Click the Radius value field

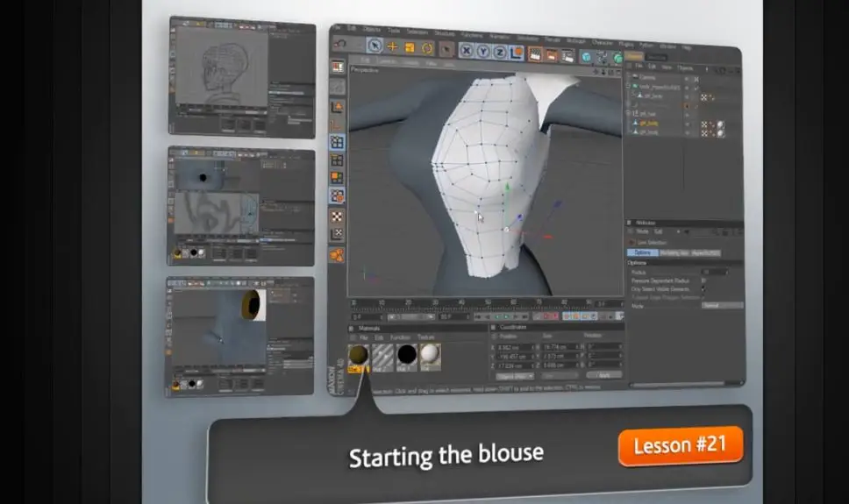(714, 272)
